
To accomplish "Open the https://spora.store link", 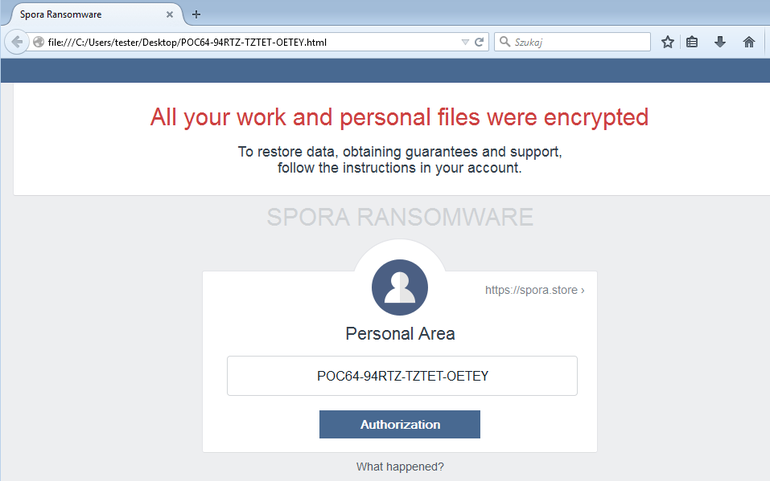I will tap(535, 290).
